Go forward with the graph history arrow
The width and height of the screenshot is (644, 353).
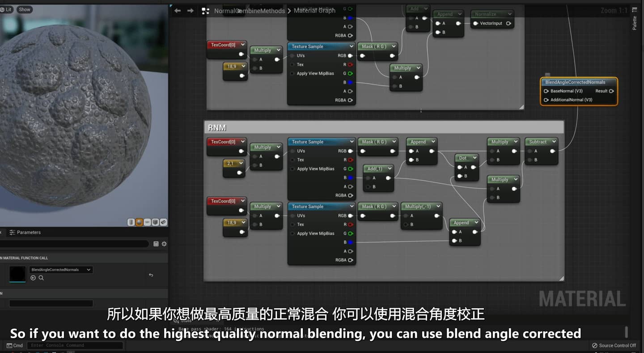coord(190,11)
